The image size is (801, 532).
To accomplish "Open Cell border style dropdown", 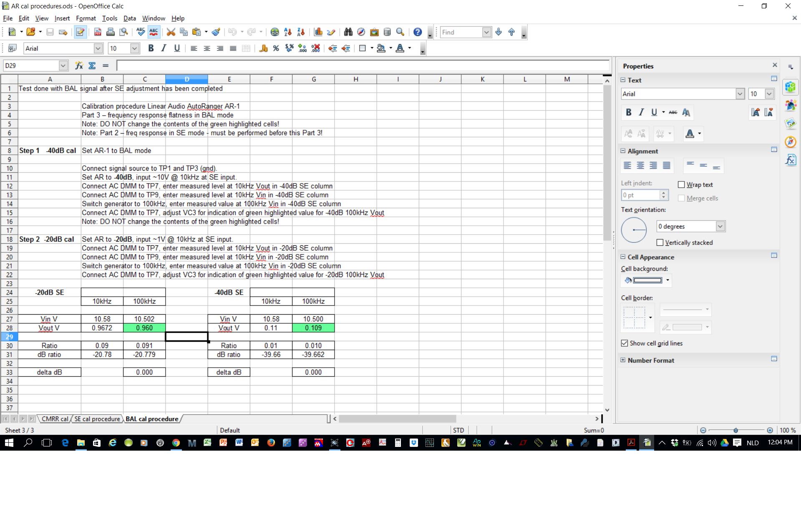I will 650,318.
